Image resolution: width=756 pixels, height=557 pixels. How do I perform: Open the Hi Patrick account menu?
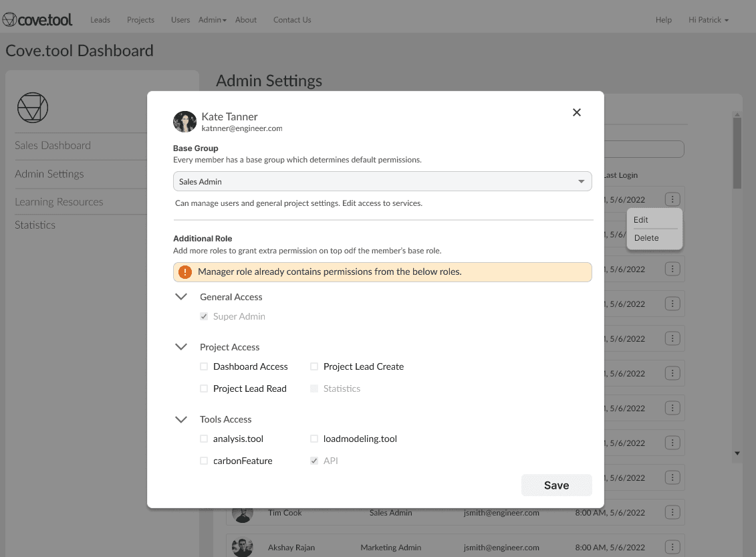pyautogui.click(x=709, y=20)
